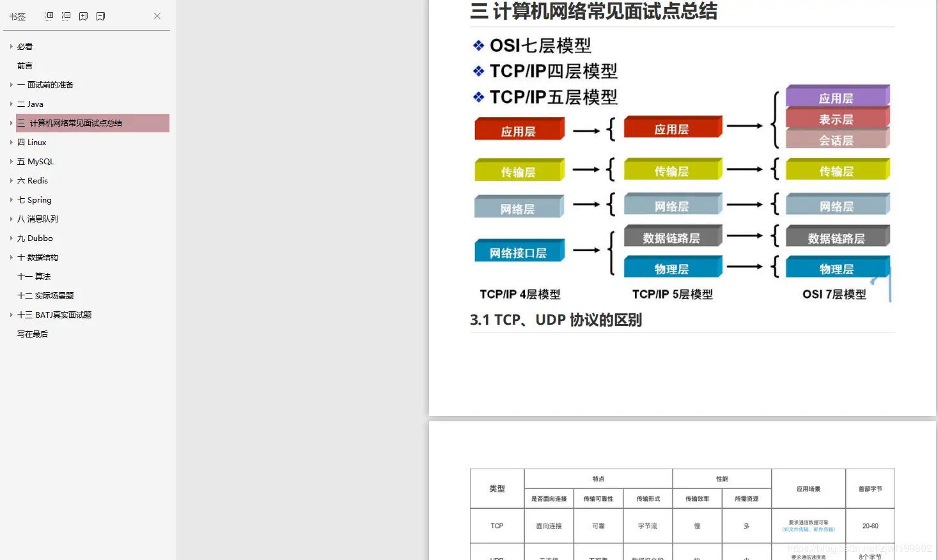Click the highlighted bookmark selection bar
938x560 pixels.
(x=92, y=123)
